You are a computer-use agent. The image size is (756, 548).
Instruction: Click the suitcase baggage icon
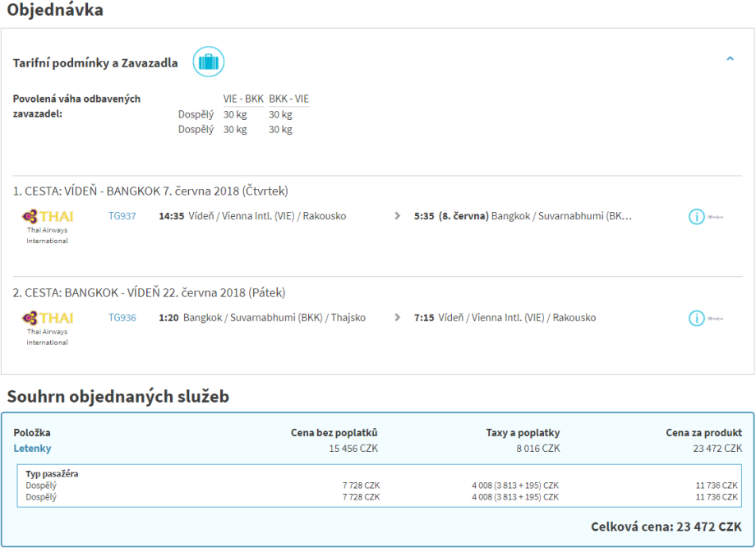pyautogui.click(x=209, y=62)
